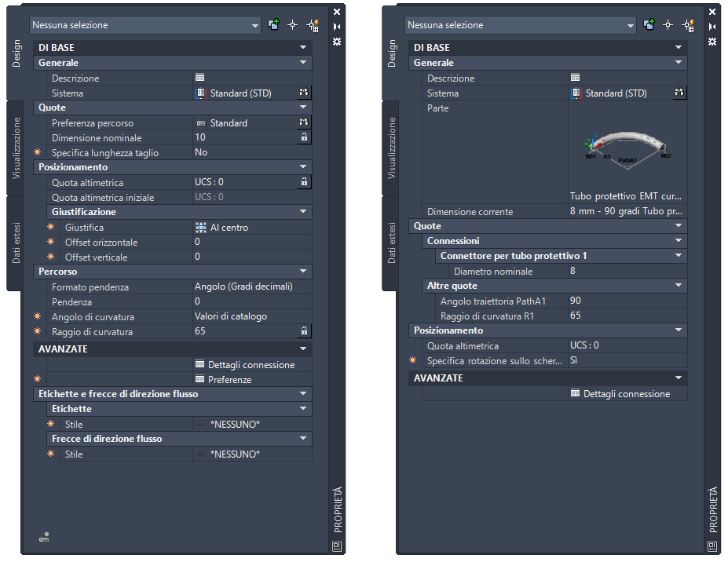728x562 pixels.
Task: Click Frecce di direzione flusso Stile *NESSUNO* value
Action: [x=252, y=454]
